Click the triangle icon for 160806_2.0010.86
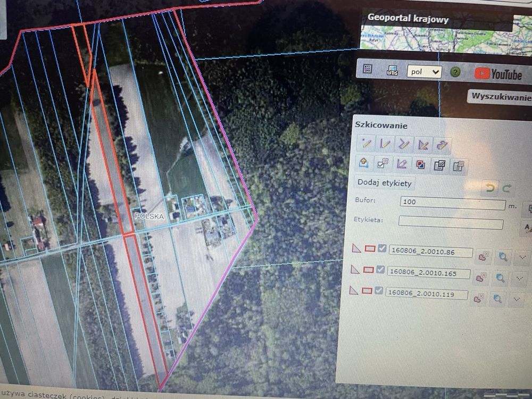The image size is (532, 399). tap(356, 248)
